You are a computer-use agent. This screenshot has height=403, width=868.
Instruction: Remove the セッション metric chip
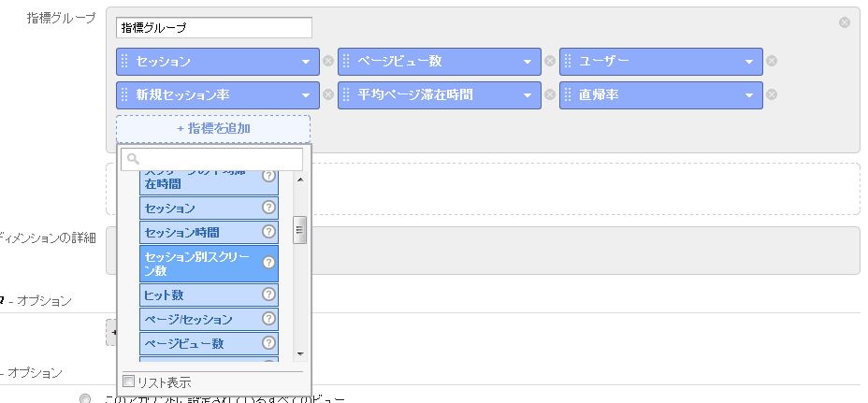(328, 61)
